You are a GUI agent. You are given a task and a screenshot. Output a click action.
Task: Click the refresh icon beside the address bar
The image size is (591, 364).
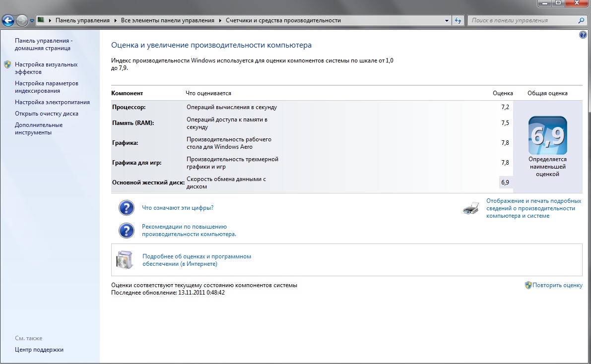[459, 20]
